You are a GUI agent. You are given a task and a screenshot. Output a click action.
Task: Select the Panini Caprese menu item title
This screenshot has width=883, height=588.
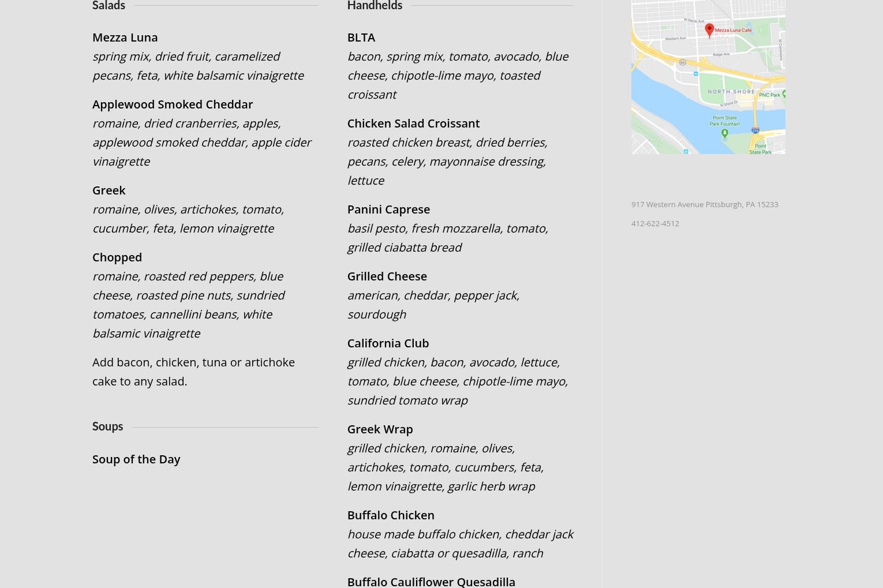point(388,209)
